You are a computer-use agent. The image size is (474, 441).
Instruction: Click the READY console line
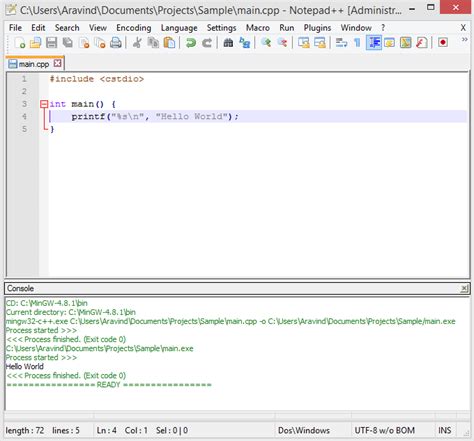[x=109, y=385]
